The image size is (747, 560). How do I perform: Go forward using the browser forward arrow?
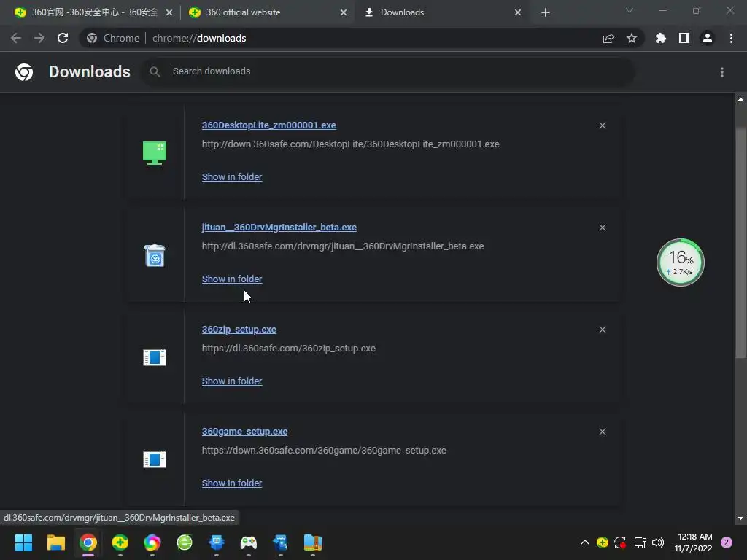(x=39, y=38)
